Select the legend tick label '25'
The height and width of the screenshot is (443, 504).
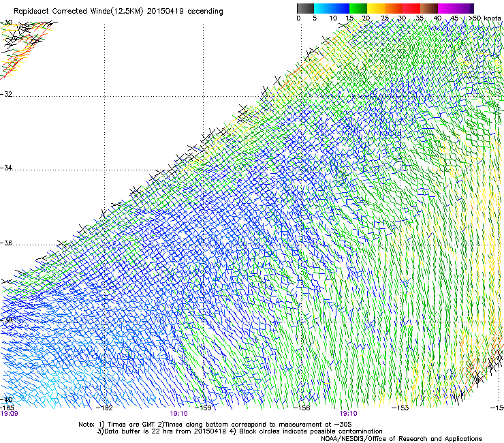coord(385,18)
